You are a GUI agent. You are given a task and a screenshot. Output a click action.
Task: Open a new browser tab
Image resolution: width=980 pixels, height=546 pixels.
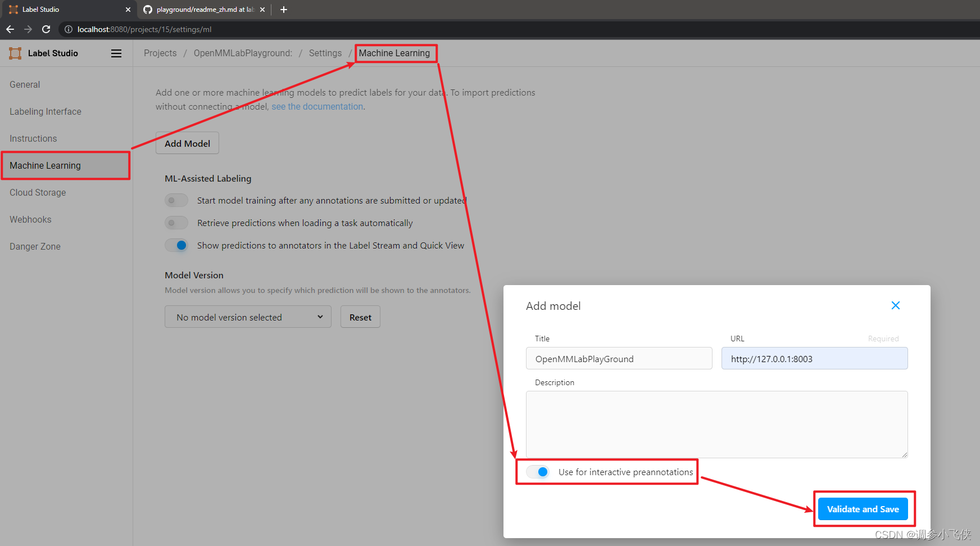click(x=284, y=10)
